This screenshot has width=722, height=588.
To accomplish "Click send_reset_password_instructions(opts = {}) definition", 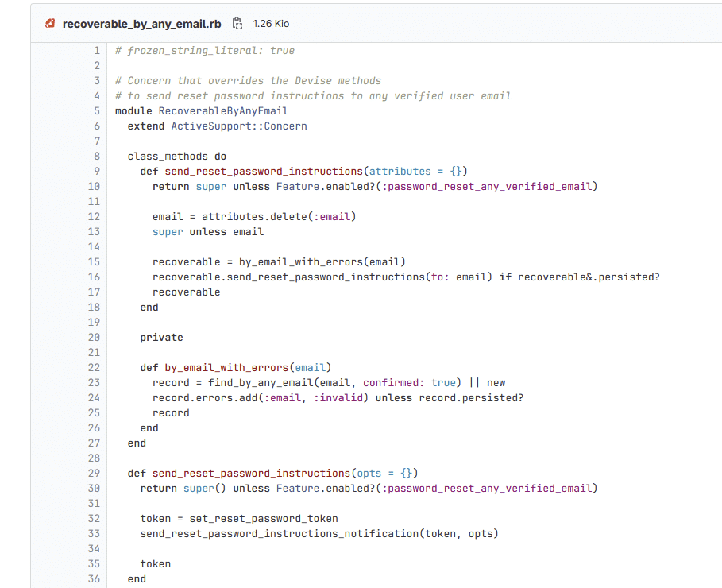I will click(x=272, y=474).
